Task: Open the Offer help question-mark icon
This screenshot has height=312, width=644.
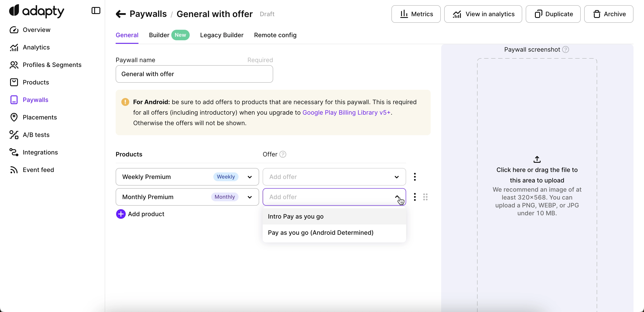Action: [x=283, y=154]
